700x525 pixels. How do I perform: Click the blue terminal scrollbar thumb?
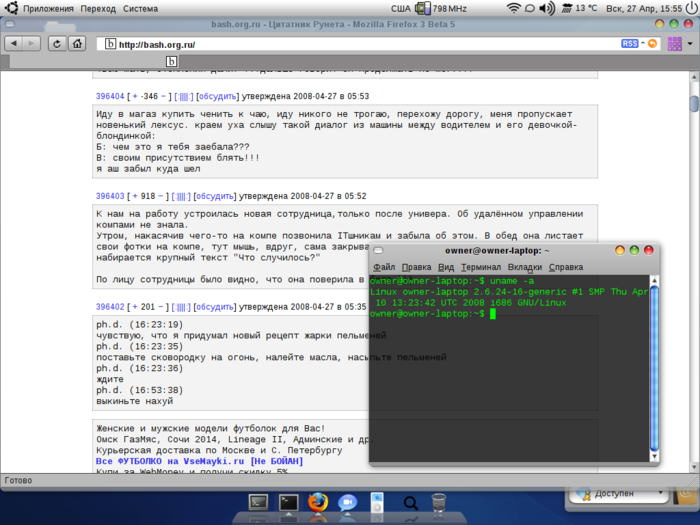click(x=654, y=368)
